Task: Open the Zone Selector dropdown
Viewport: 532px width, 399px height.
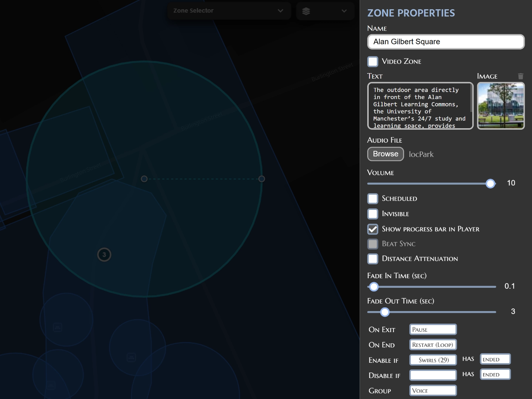Action: 229,11
